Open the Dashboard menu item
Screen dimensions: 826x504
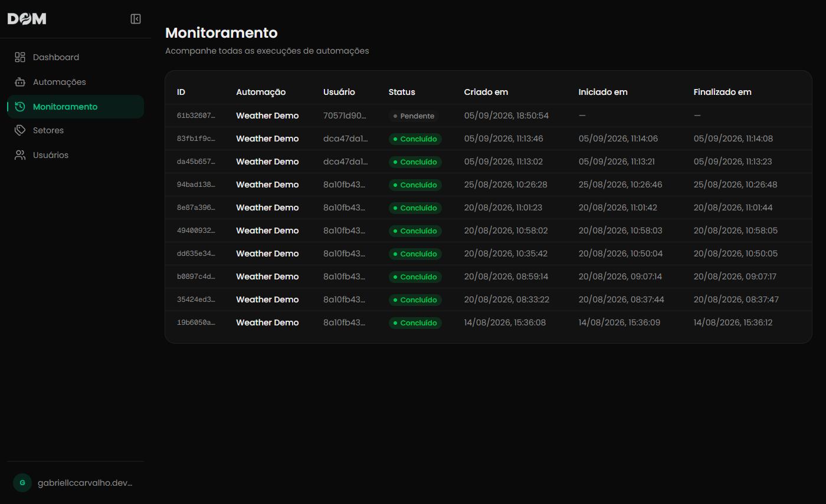click(x=76, y=57)
